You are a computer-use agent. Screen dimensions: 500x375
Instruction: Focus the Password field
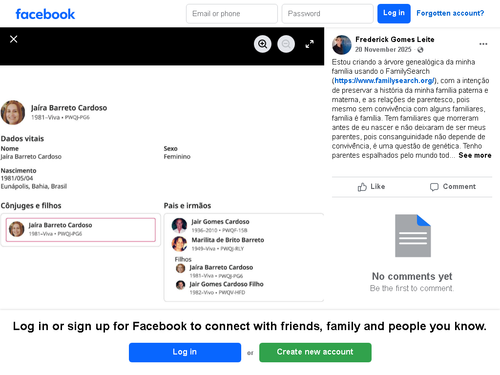[327, 14]
